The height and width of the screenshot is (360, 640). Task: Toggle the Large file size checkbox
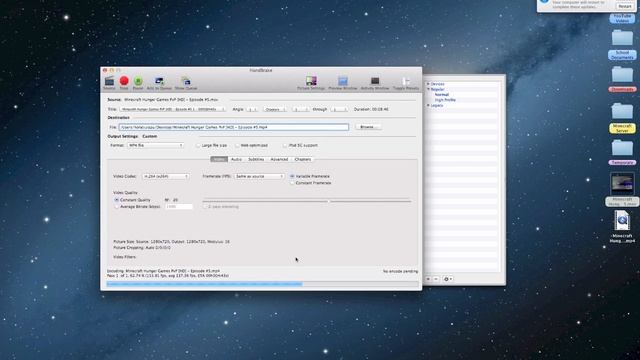click(198, 145)
